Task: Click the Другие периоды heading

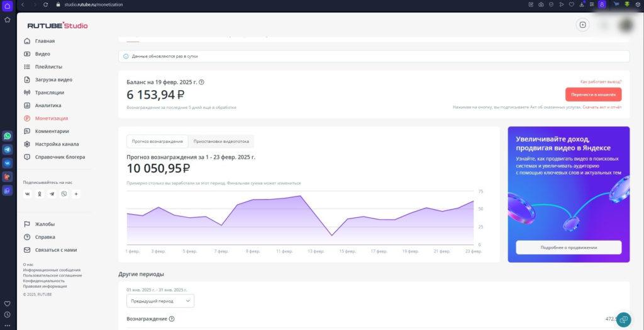Action: (x=141, y=274)
